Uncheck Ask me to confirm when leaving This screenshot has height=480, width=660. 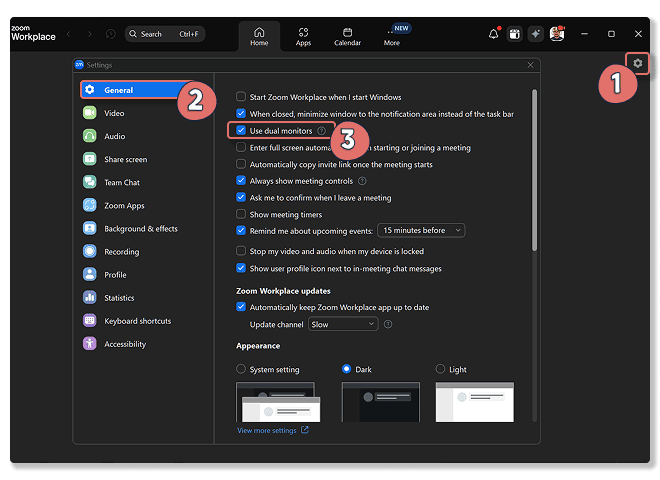point(241,197)
